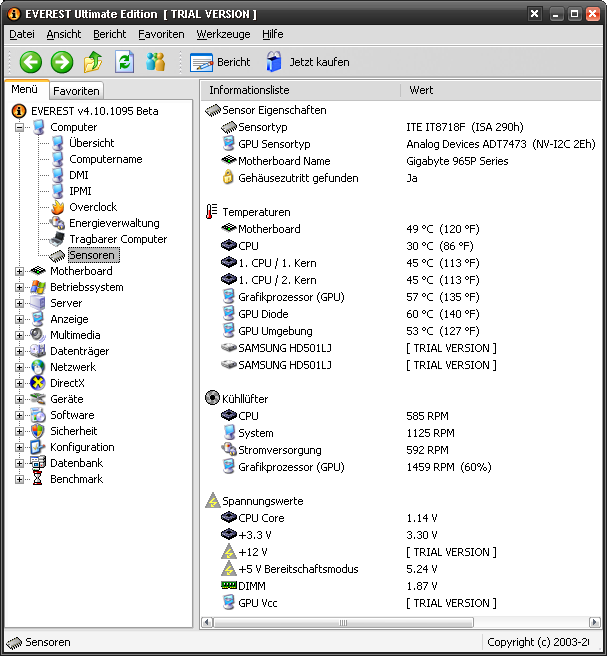
Task: Expand the Motherboard tree node
Action: [19, 271]
